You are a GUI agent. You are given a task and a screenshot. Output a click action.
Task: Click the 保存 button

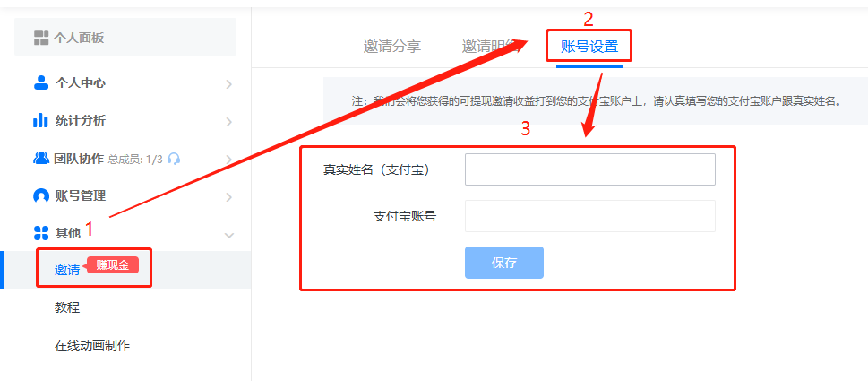(504, 263)
